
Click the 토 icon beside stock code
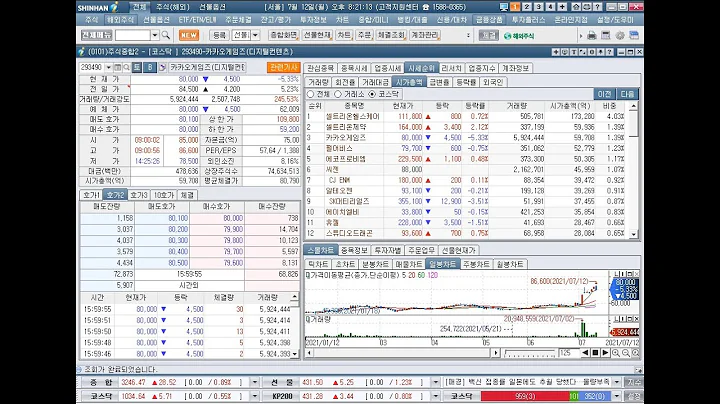click(x=137, y=67)
